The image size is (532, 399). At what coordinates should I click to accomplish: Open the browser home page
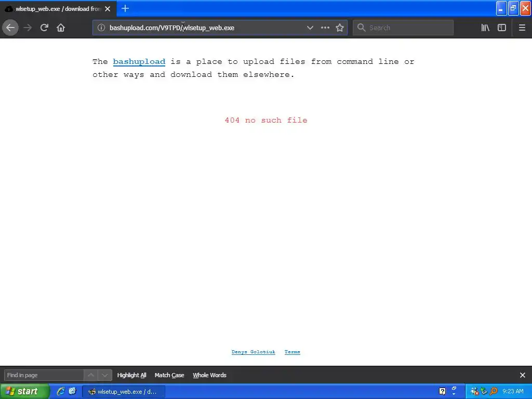61,28
